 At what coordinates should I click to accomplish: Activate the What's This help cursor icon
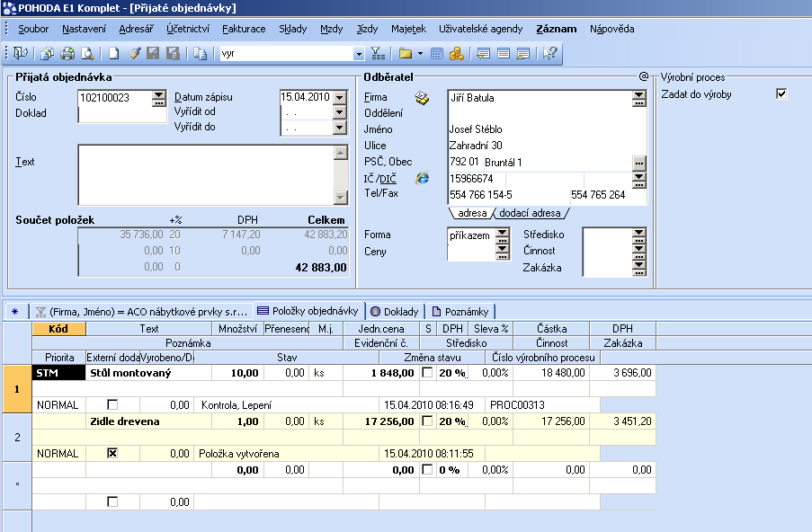(x=549, y=53)
